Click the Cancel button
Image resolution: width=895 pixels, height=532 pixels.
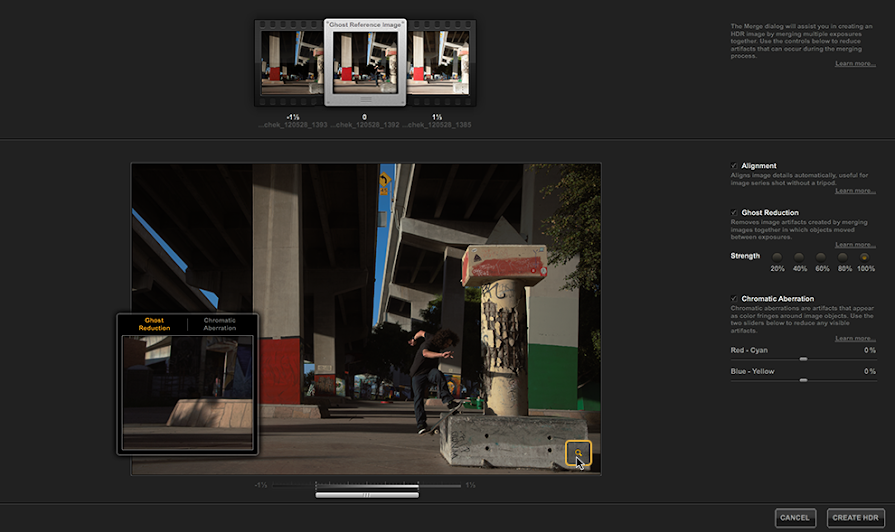coord(795,518)
